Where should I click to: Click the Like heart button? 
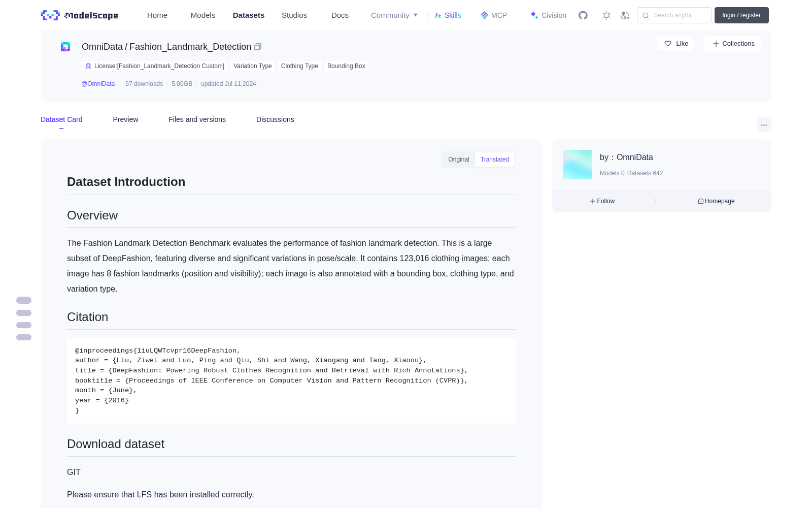click(x=676, y=44)
